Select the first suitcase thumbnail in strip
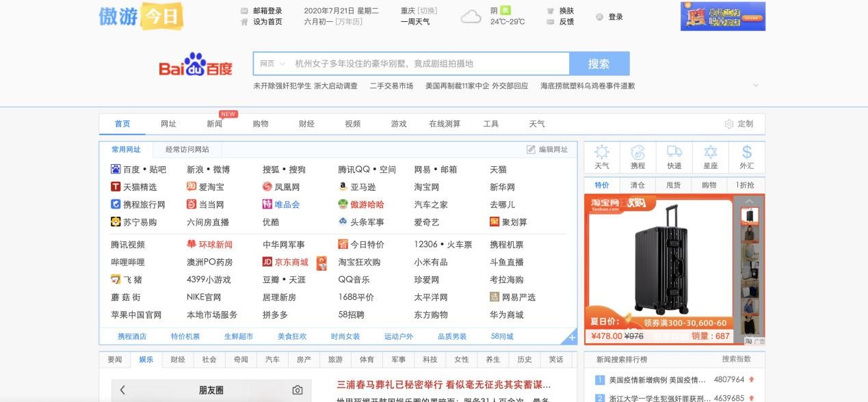This screenshot has height=402, width=868. pos(750,215)
